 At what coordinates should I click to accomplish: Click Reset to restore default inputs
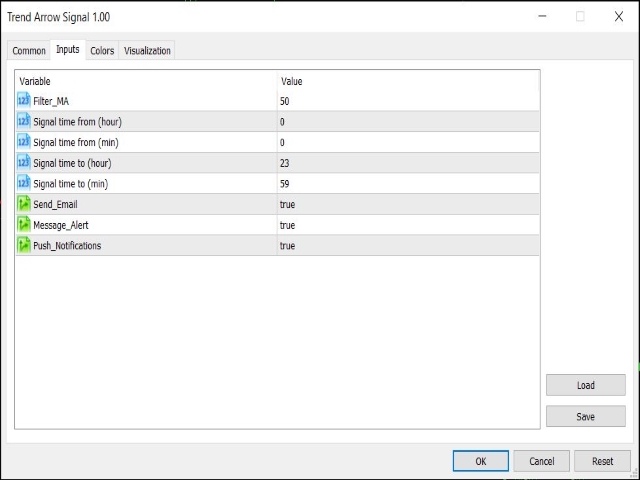(602, 461)
